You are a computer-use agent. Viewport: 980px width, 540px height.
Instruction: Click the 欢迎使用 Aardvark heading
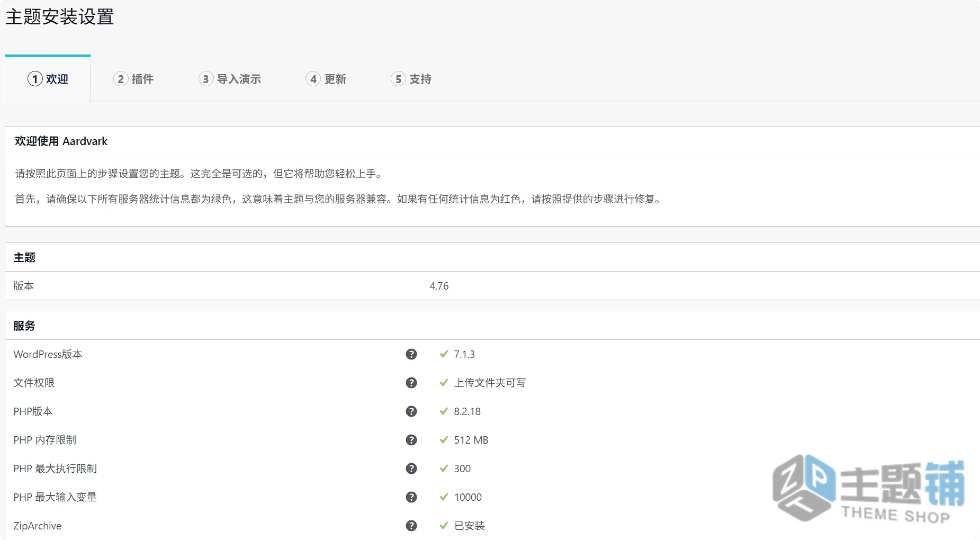61,141
